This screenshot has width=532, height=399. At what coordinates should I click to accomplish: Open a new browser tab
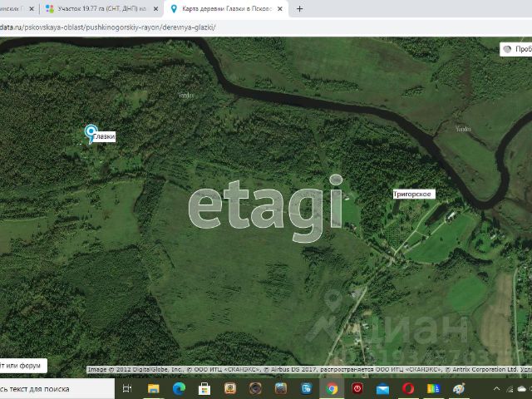tap(299, 9)
